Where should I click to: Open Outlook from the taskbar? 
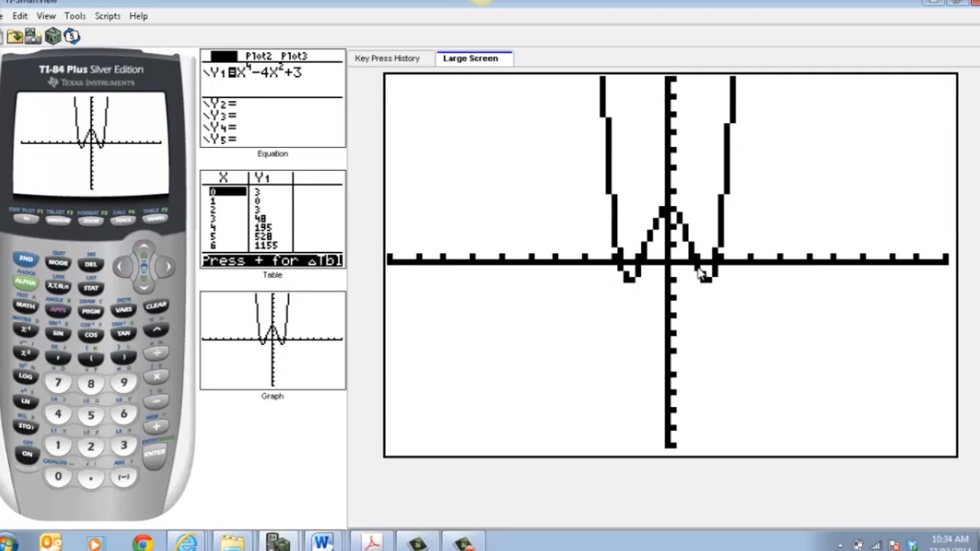pos(51,543)
